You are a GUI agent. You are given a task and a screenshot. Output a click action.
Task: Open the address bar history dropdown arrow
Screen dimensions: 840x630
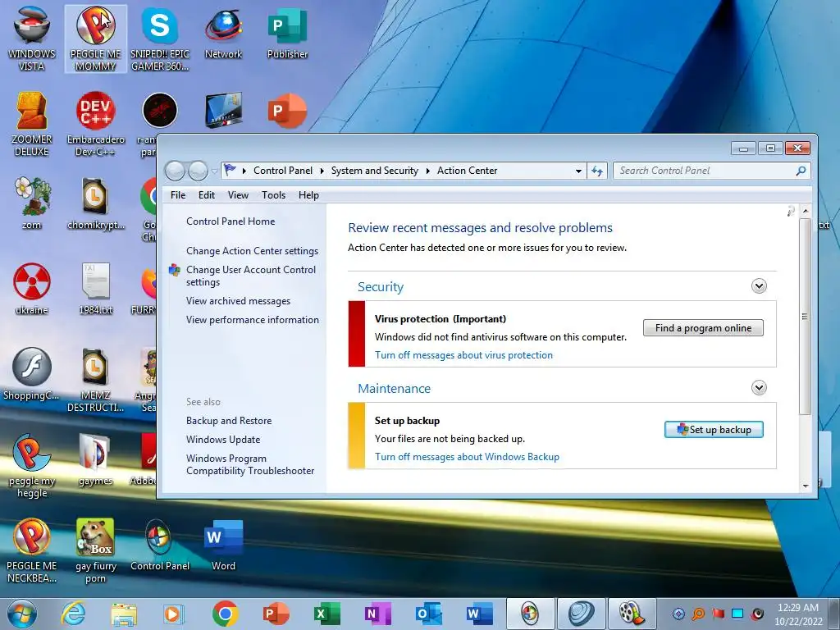[x=578, y=171]
